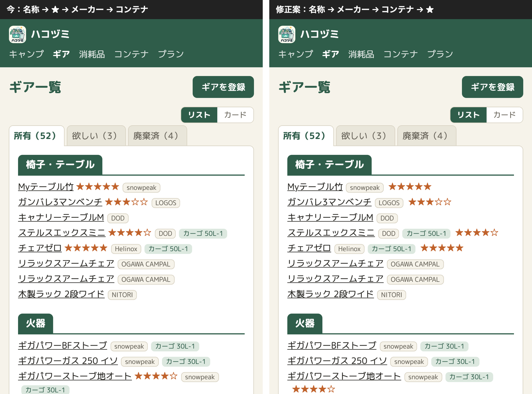
Task: Click カーゴ 50L-1 tag beside ステルスエックスミニ in left panel
Action: pos(203,234)
